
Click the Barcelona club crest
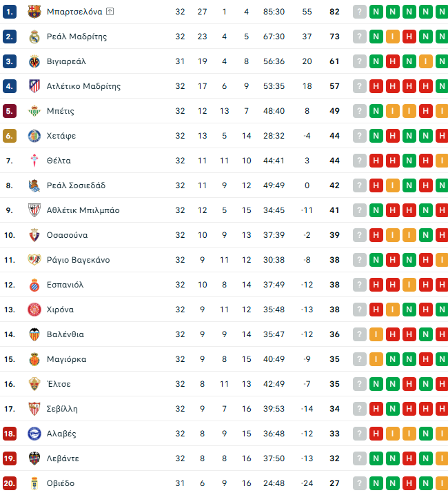point(34,12)
